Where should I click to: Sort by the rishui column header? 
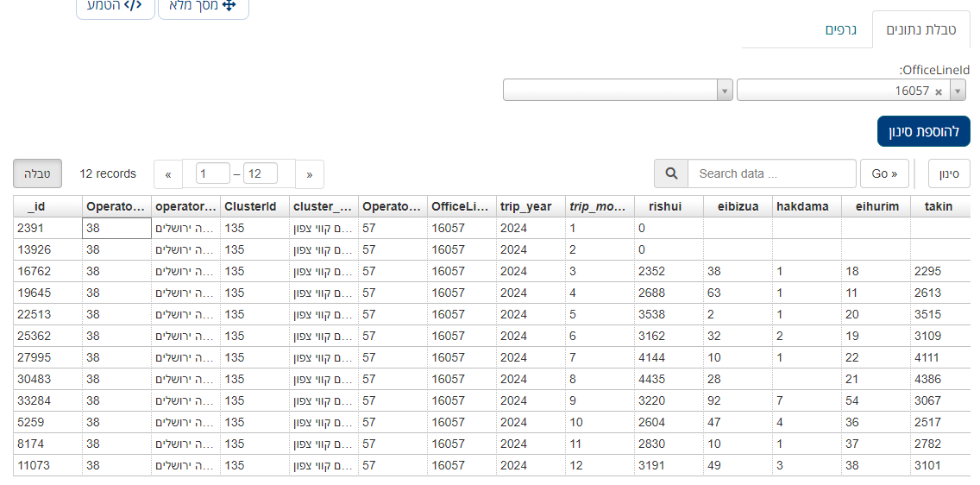(x=664, y=206)
